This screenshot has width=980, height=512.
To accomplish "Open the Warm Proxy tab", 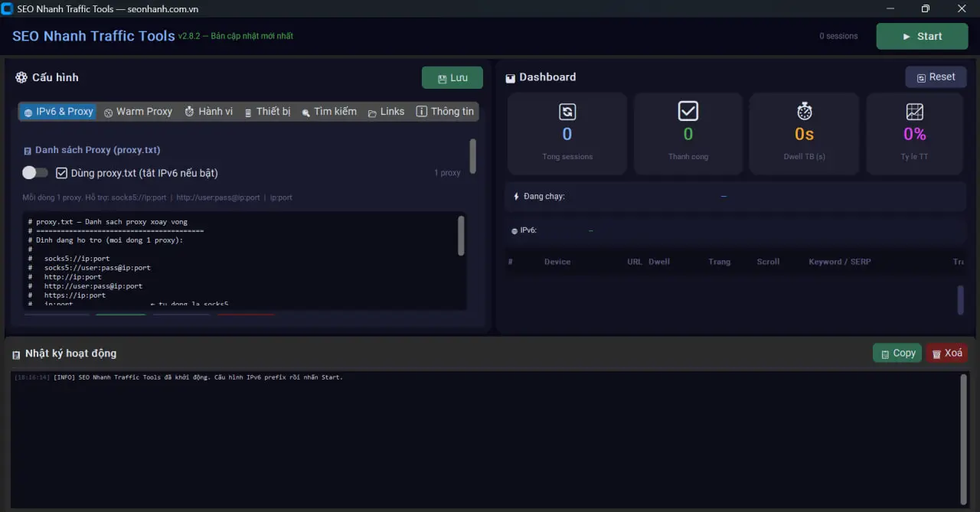I will tap(138, 112).
